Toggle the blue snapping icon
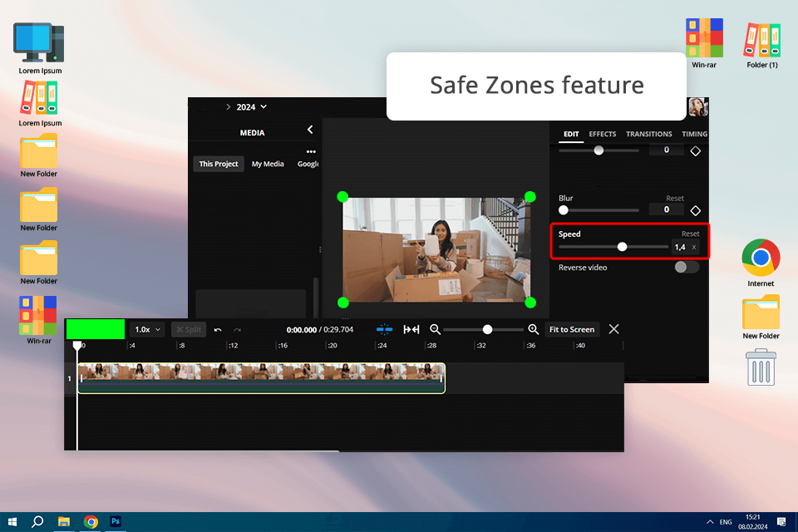Image resolution: width=798 pixels, height=532 pixels. click(x=384, y=329)
